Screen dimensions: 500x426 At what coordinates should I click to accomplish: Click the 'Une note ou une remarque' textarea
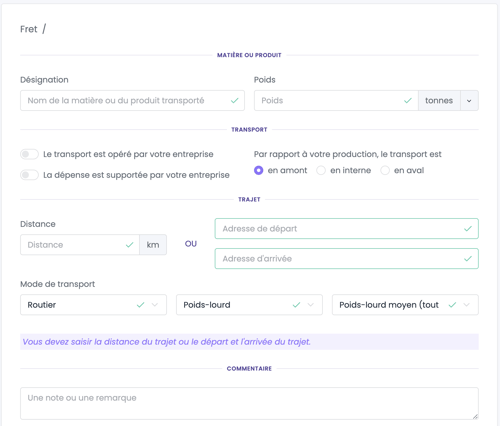[x=249, y=403]
